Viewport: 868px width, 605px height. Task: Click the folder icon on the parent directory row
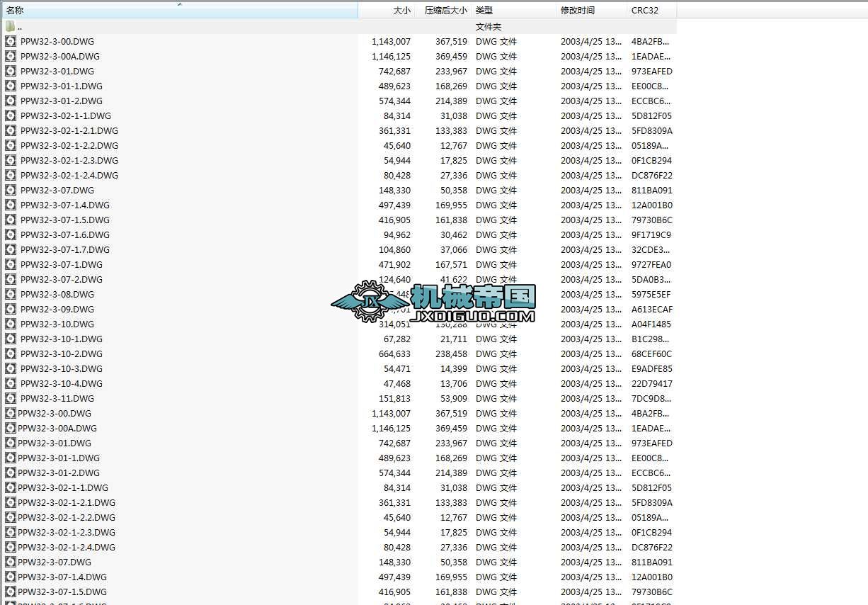click(10, 26)
